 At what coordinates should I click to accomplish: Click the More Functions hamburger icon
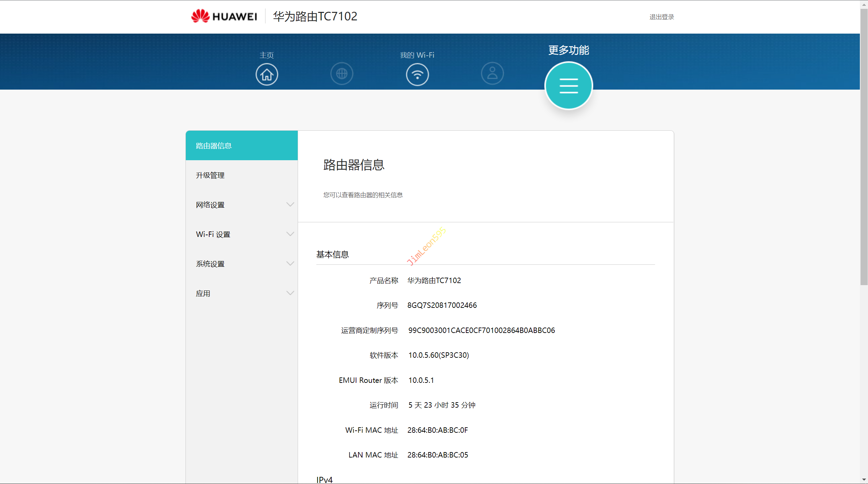pyautogui.click(x=569, y=86)
